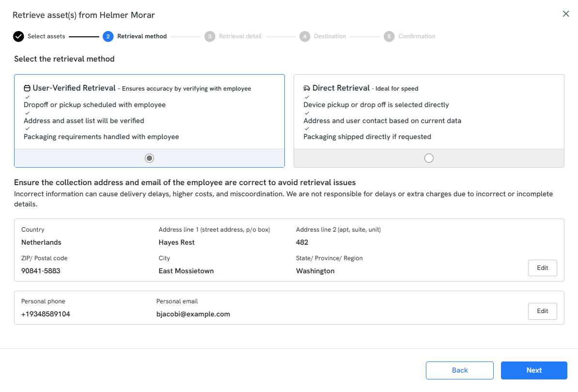
Task: Select the User-Verified Retrieval radio button
Action: [149, 158]
